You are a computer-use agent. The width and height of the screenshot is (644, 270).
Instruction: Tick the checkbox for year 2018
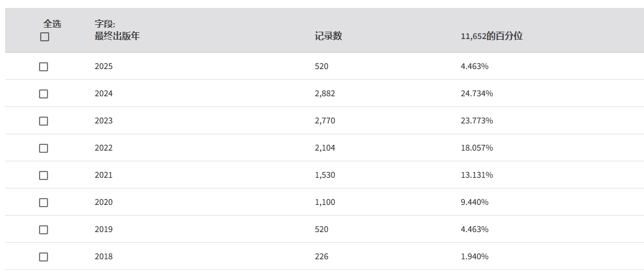point(44,256)
